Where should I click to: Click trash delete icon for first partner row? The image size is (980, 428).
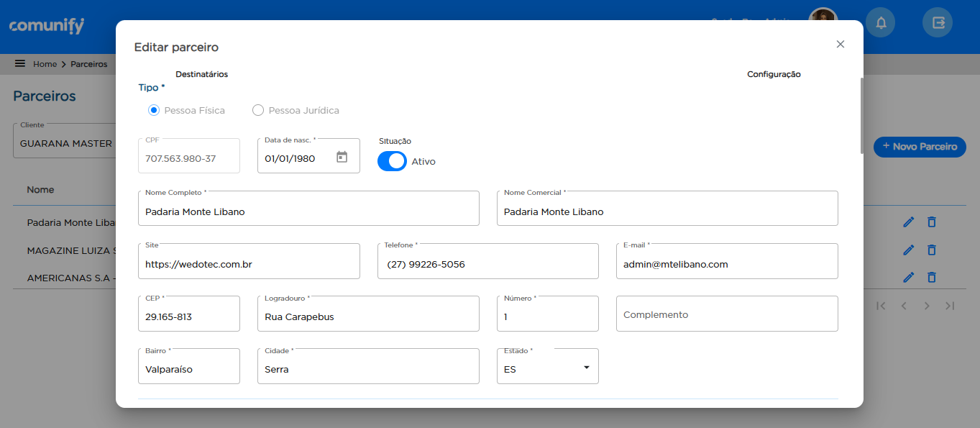click(931, 222)
